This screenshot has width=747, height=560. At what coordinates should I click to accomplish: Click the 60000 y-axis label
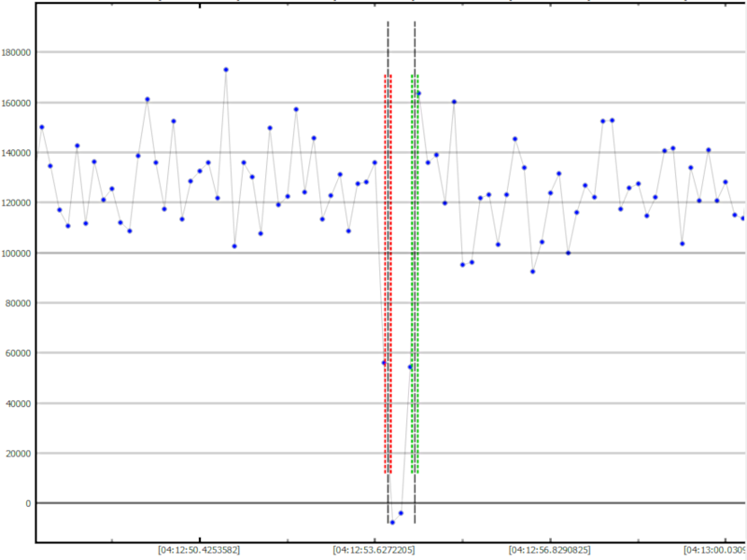[x=20, y=354]
